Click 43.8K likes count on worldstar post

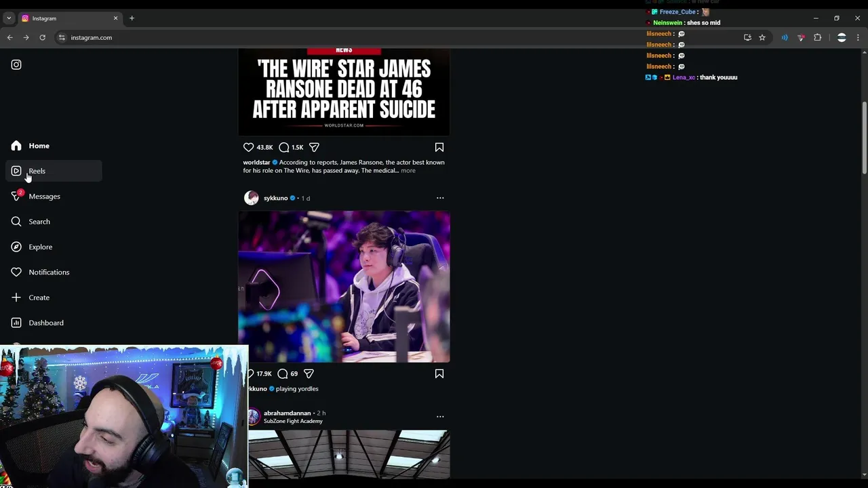(x=264, y=147)
